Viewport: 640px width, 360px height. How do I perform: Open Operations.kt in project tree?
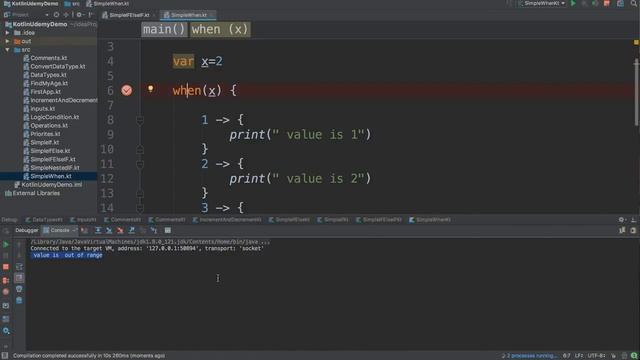[x=49, y=126]
